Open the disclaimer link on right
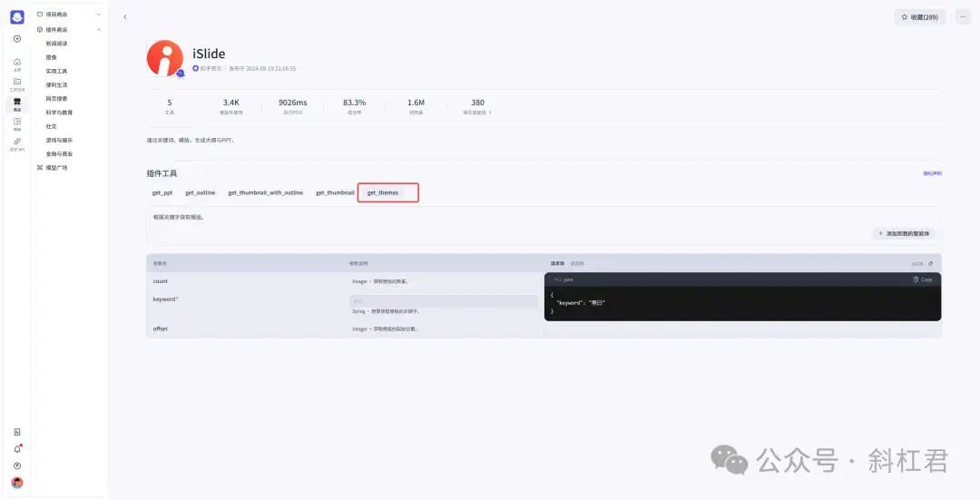 tap(933, 173)
